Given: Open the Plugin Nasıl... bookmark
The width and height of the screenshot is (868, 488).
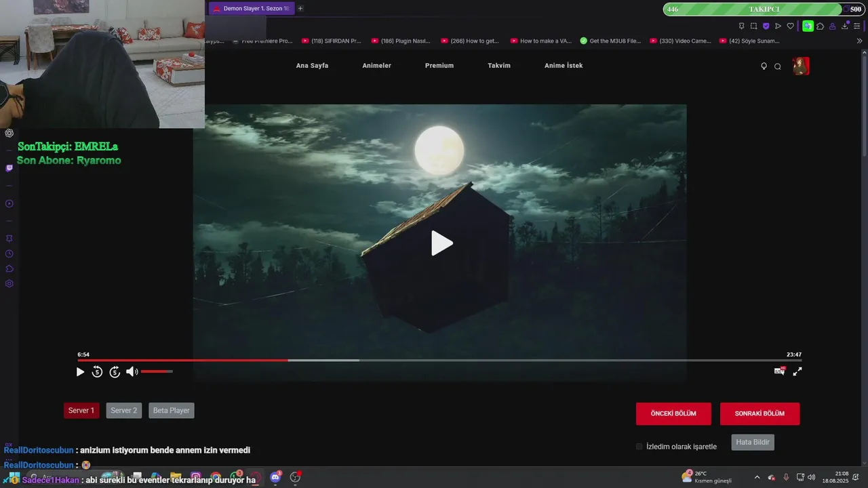Looking at the screenshot, I should [401, 41].
